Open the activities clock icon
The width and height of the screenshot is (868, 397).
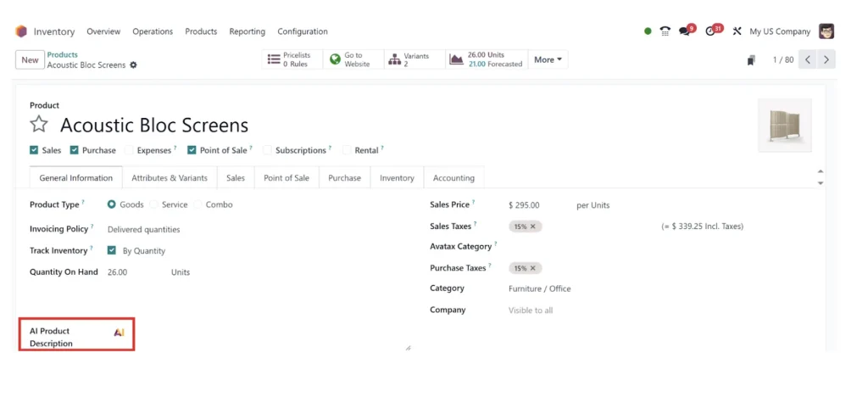point(710,31)
